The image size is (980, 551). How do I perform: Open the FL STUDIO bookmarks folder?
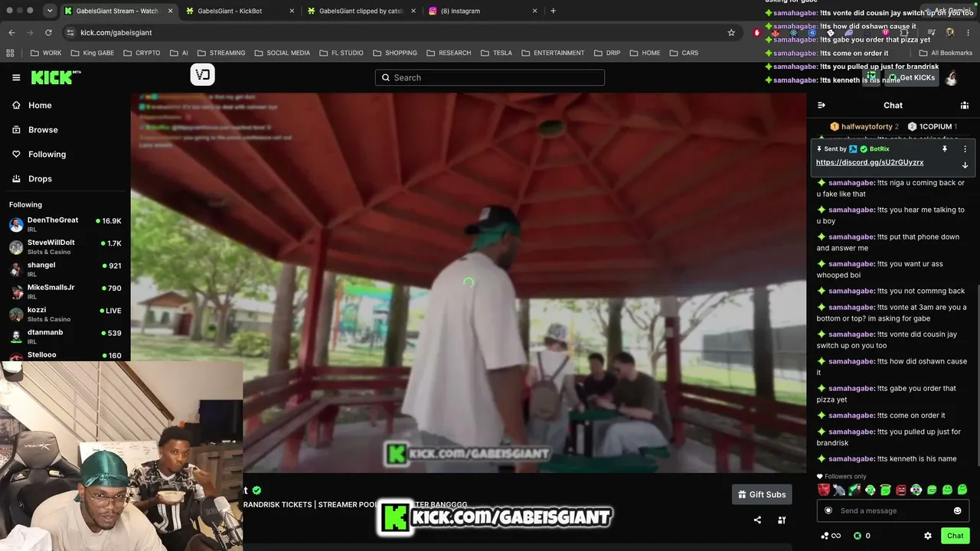[341, 53]
